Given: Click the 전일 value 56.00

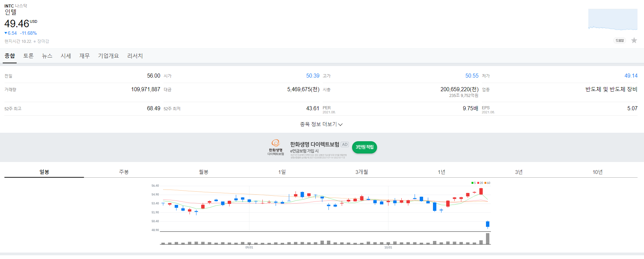Looking at the screenshot, I should (x=154, y=76).
